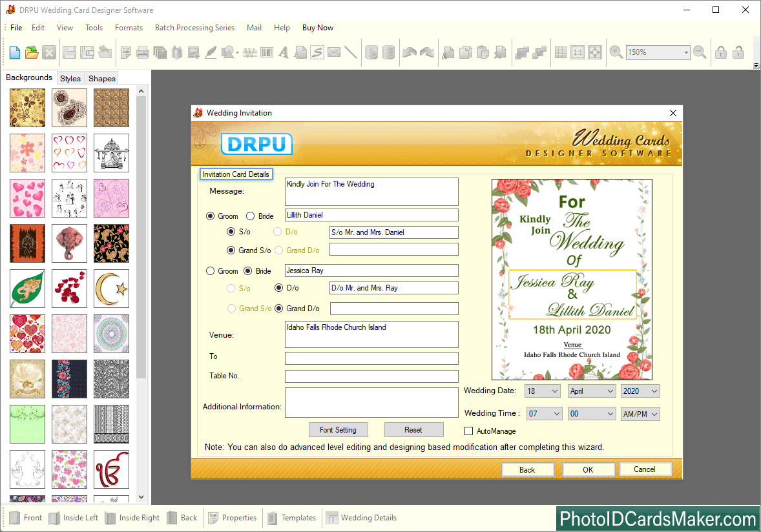Toggle the grid view icon
The image size is (761, 532).
coord(561,52)
